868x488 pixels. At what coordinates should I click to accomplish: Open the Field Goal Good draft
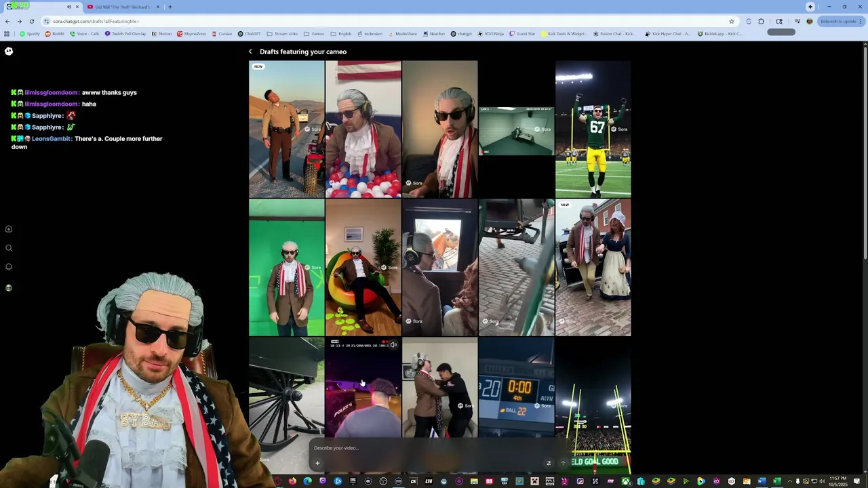pyautogui.click(x=593, y=406)
